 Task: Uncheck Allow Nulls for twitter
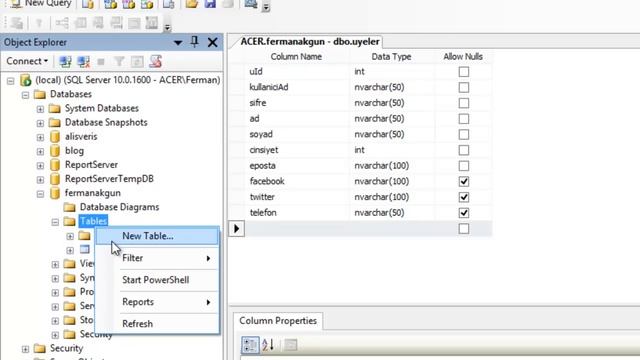click(464, 197)
